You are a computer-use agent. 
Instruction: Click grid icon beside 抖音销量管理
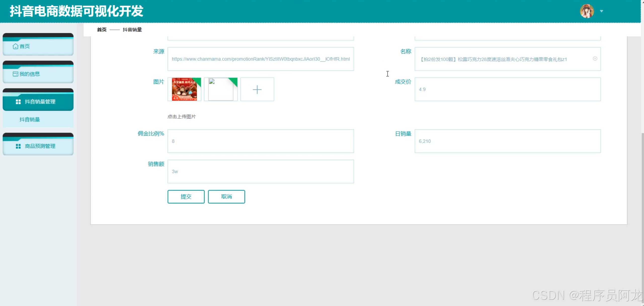(18, 102)
